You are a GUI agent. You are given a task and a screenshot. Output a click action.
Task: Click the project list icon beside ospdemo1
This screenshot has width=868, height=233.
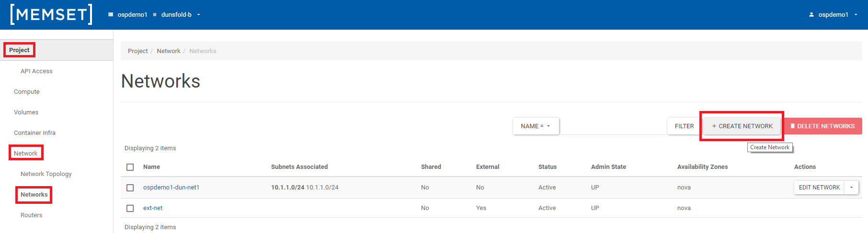[x=111, y=15]
